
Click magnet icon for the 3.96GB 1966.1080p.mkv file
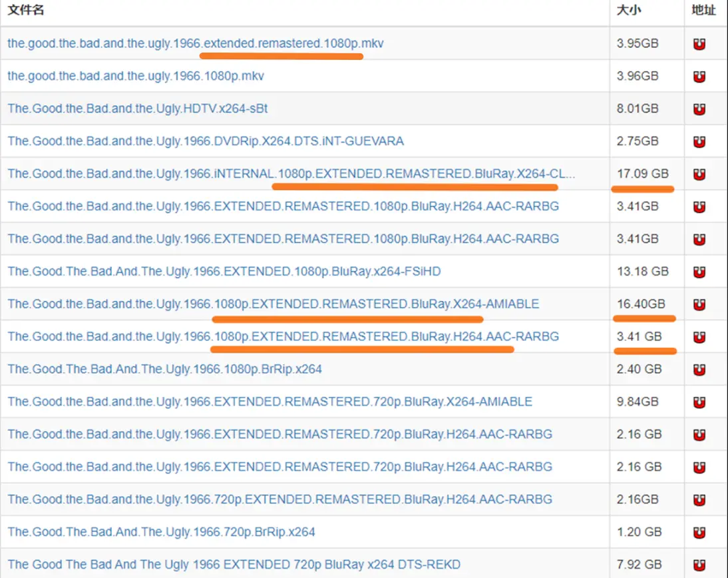699,77
